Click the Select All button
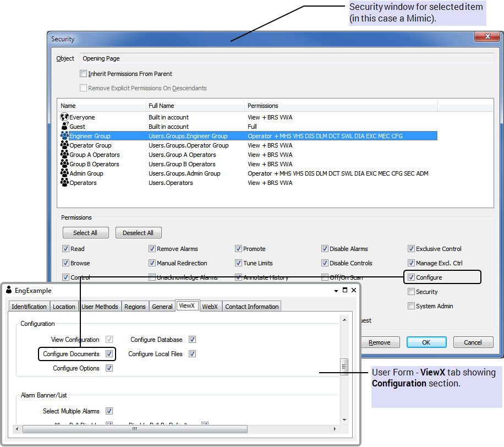Screen dimensions: 504x447 tap(85, 232)
